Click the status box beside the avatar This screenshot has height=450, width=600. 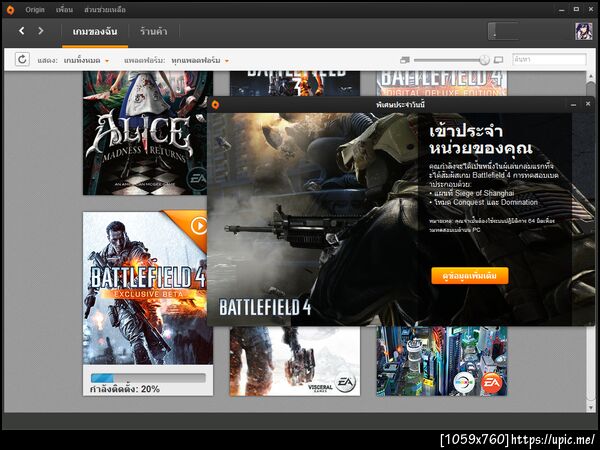(503, 31)
